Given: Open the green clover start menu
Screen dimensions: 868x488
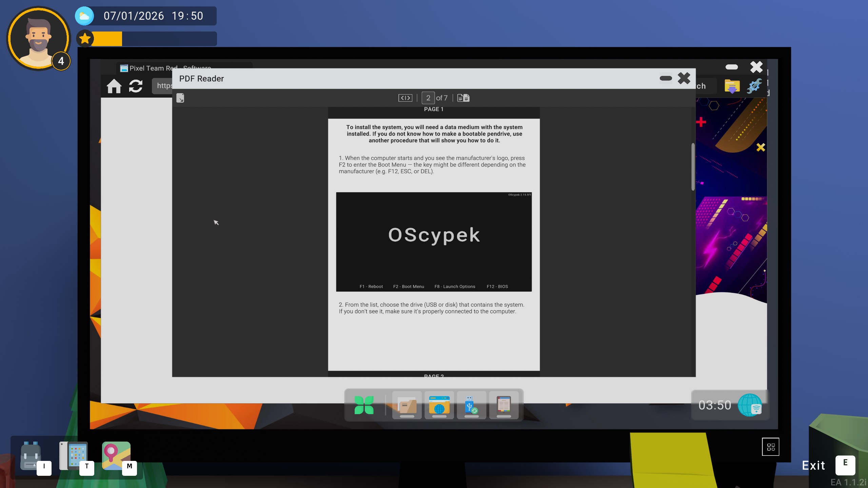Looking at the screenshot, I should pyautogui.click(x=364, y=405).
